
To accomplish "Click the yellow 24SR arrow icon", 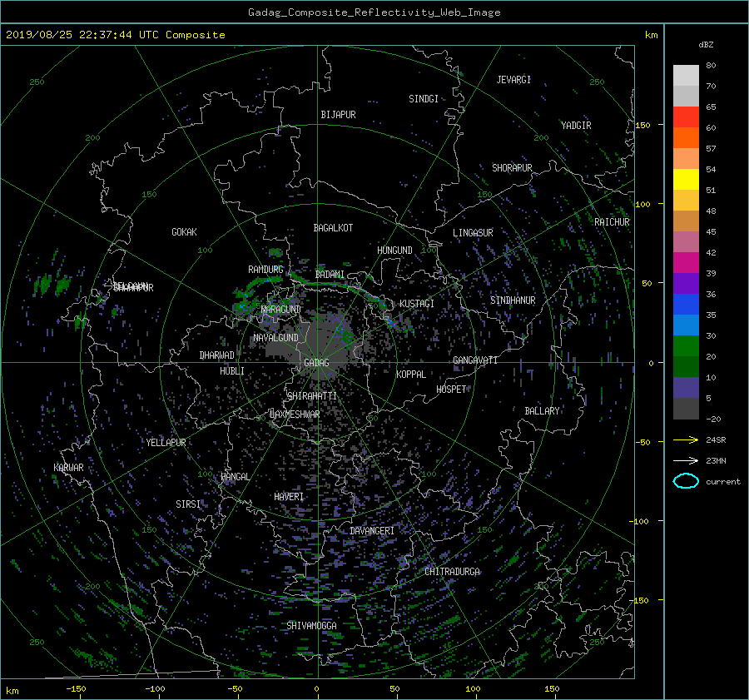I will pos(686,439).
